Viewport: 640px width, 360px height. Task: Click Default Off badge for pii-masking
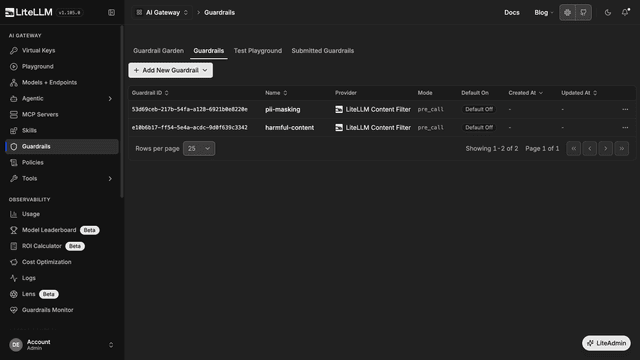479,109
